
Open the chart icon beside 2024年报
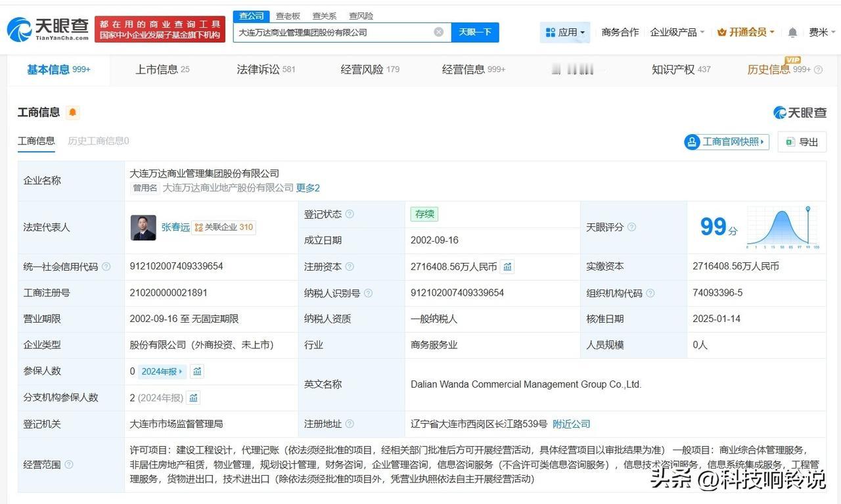coord(196,371)
